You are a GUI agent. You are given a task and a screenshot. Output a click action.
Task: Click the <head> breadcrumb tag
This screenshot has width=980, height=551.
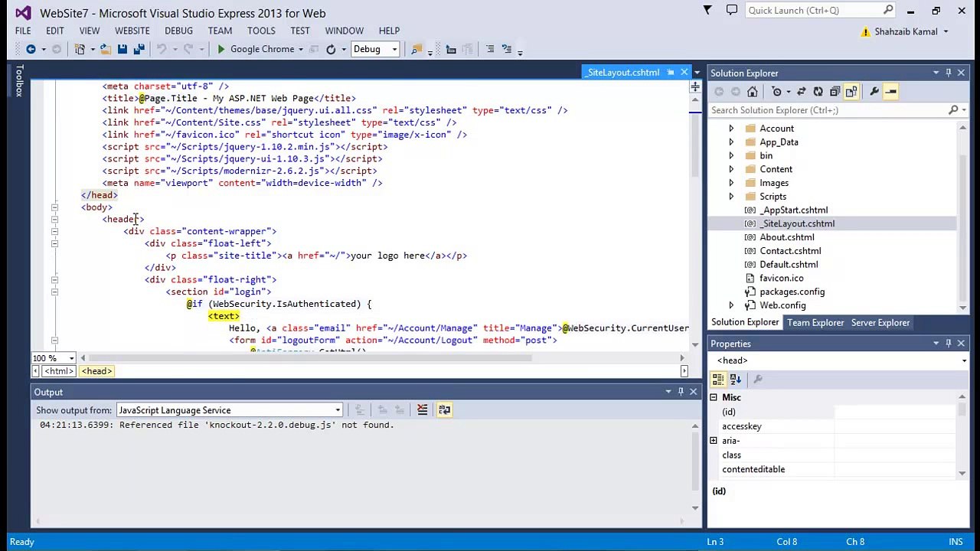click(96, 371)
